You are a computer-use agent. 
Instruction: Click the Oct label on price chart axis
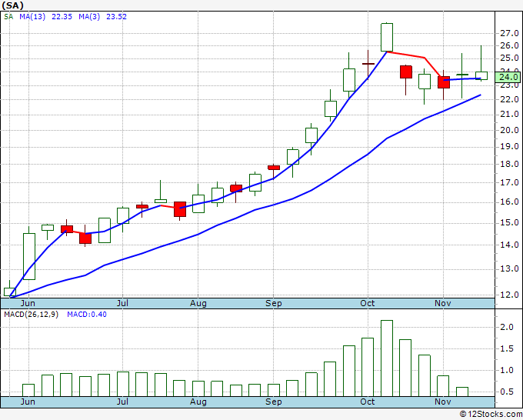(x=368, y=303)
